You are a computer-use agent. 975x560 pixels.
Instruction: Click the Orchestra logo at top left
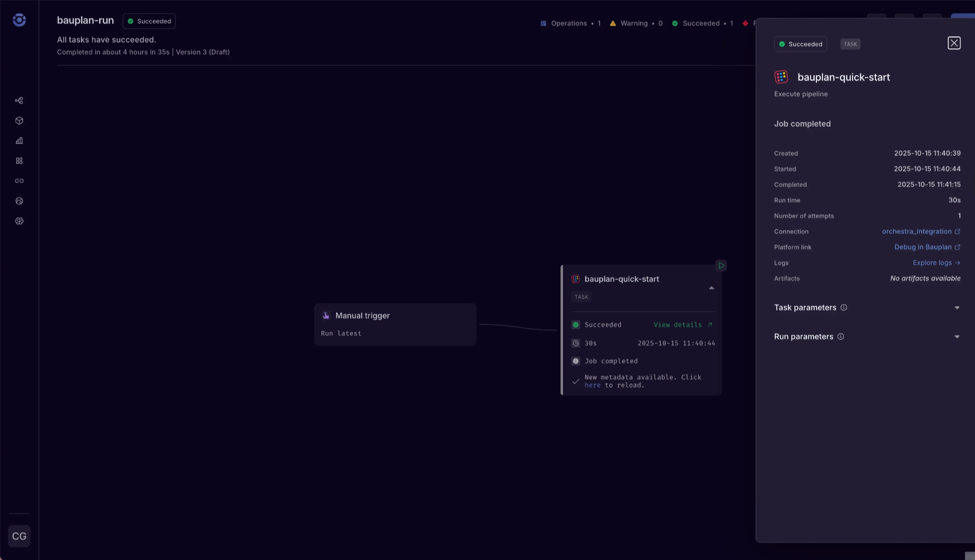pos(19,20)
